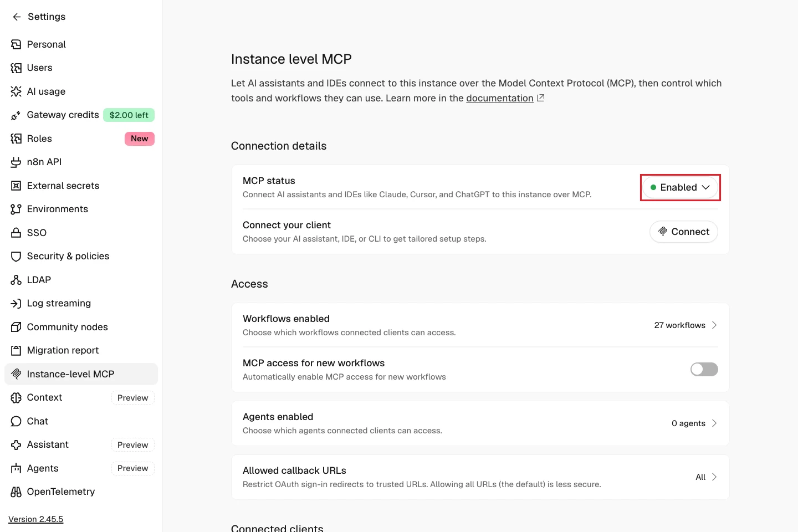Click the Connect button

684,232
